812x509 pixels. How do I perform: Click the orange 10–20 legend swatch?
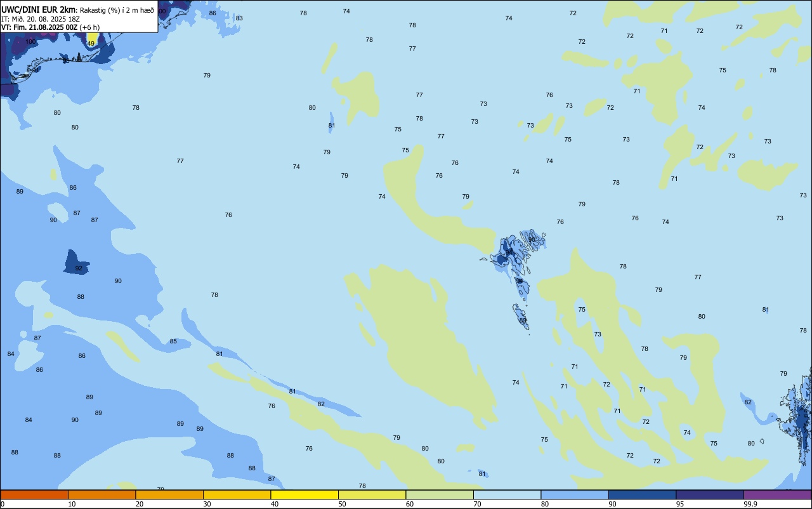pyautogui.click(x=101, y=494)
